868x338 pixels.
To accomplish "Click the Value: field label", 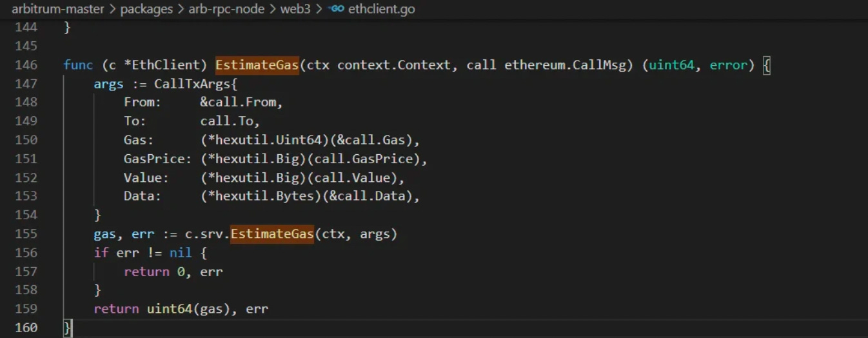I will click(146, 177).
